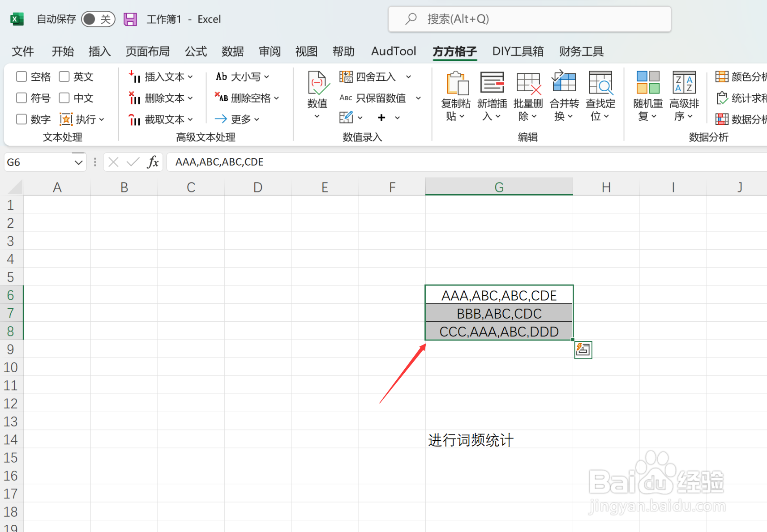The width and height of the screenshot is (767, 532).
Task: Click inside the 搜索(Alt+Q) search box
Action: [528, 19]
